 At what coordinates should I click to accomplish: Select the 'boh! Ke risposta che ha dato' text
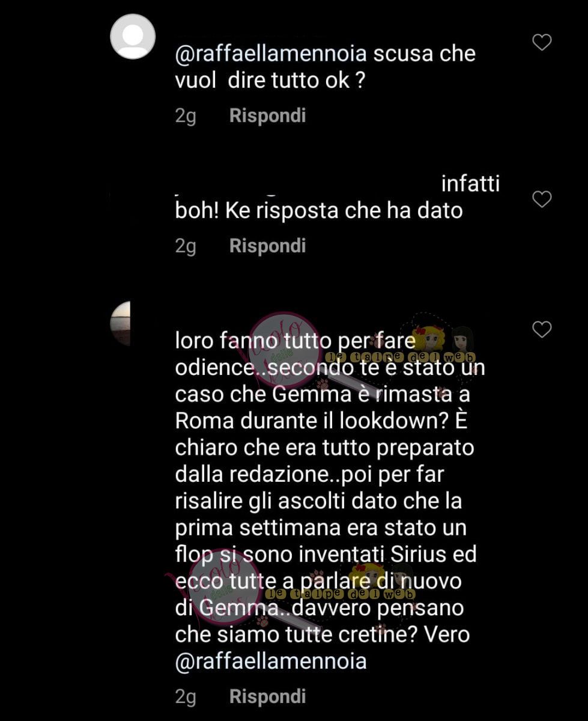click(319, 211)
